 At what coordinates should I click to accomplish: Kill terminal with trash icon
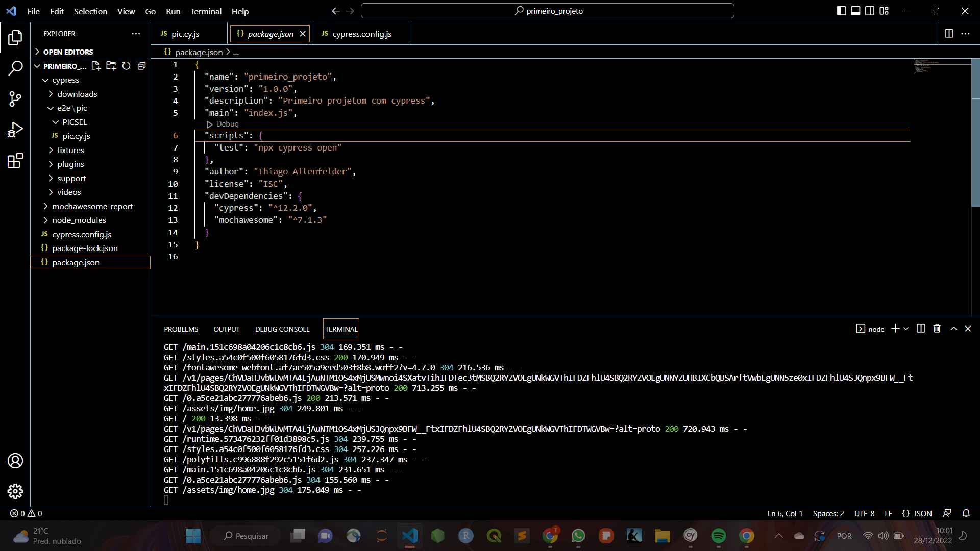click(937, 329)
